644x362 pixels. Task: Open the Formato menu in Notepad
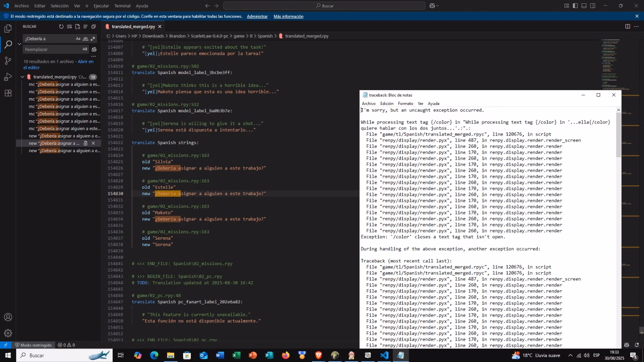click(x=405, y=104)
